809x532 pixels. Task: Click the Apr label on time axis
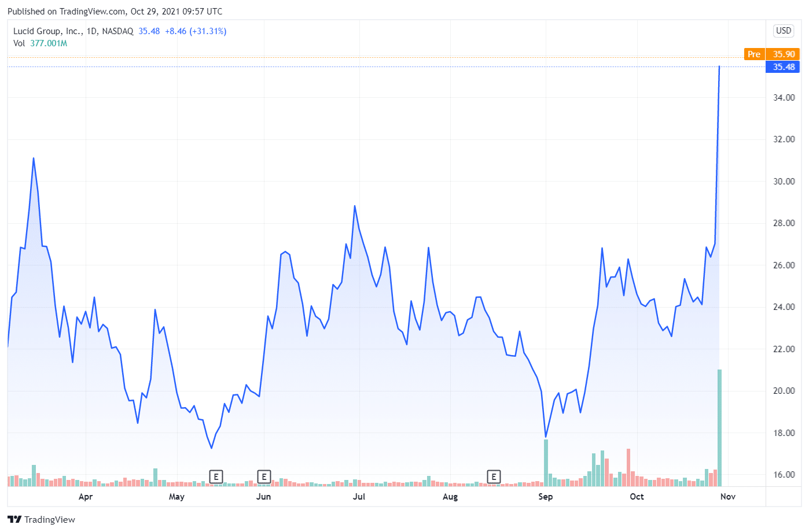86,497
